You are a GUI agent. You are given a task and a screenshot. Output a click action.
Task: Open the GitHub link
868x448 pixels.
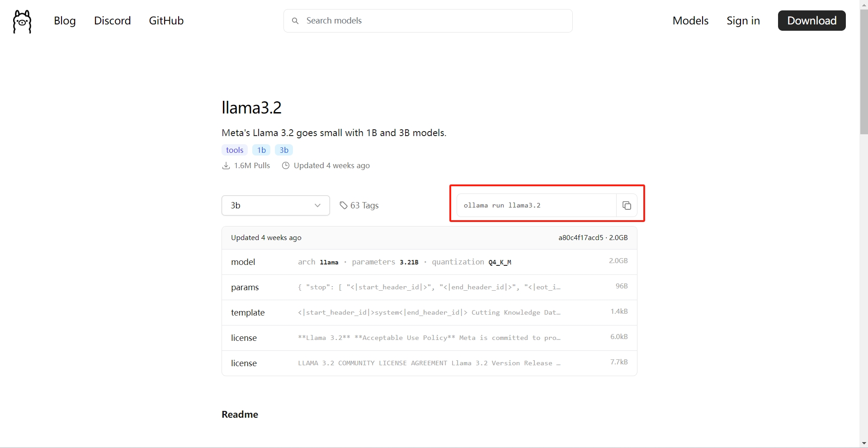(x=166, y=21)
